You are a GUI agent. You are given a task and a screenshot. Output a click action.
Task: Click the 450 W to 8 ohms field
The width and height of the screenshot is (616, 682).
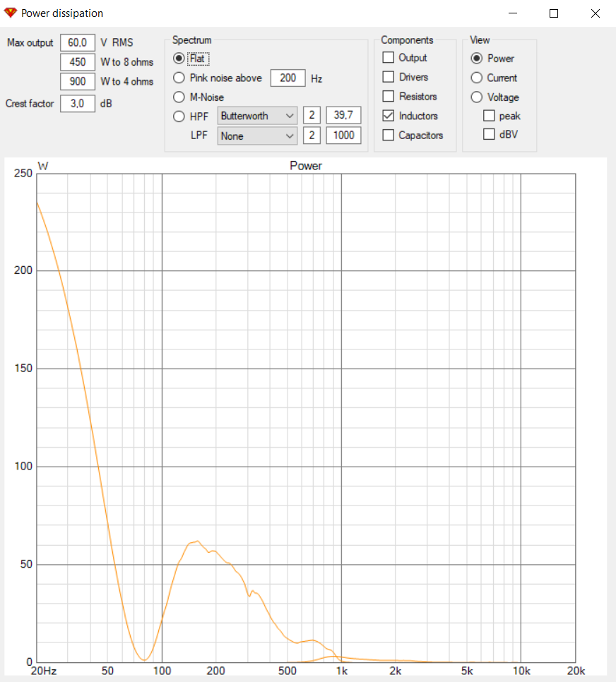[78, 61]
